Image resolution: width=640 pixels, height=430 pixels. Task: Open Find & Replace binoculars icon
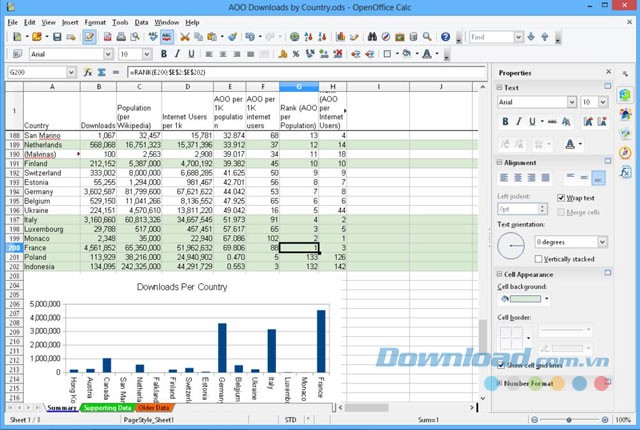point(372,37)
